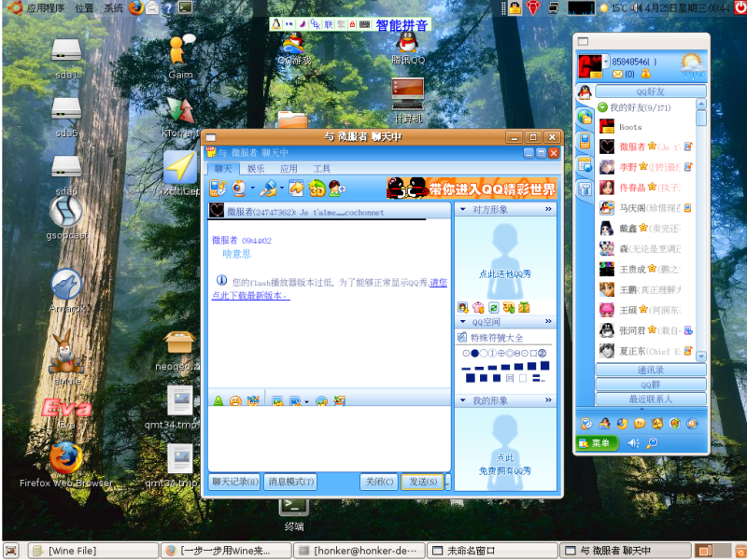Viewport: 747px width, 560px height.
Task: Open the 通讯录 section in QQ panel
Action: point(650,370)
